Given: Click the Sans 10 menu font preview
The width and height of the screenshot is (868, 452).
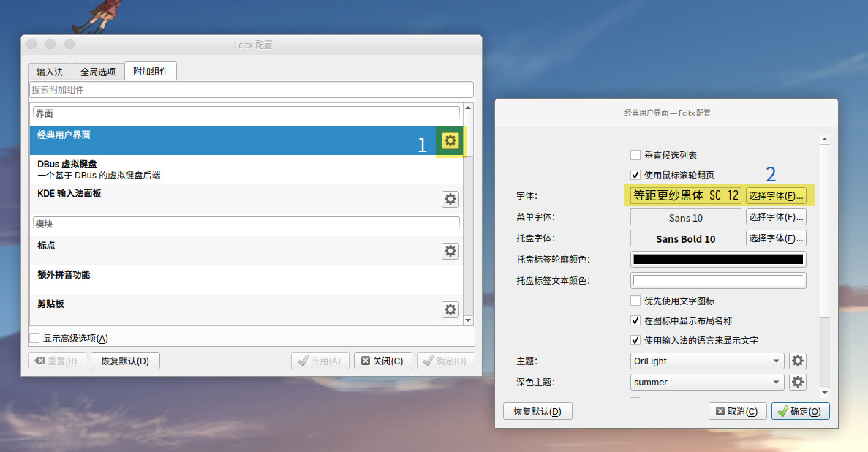Looking at the screenshot, I should [685, 217].
